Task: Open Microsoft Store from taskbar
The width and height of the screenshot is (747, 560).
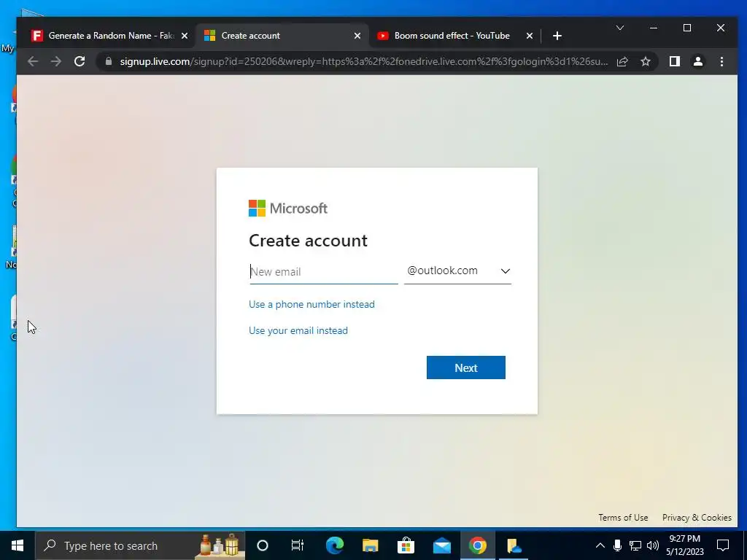Action: (406, 545)
